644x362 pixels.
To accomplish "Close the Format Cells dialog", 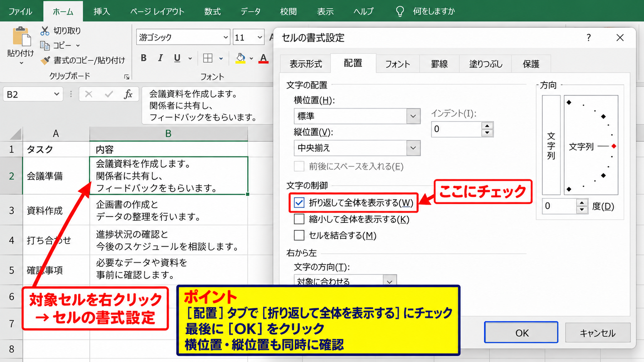I will pos(620,38).
